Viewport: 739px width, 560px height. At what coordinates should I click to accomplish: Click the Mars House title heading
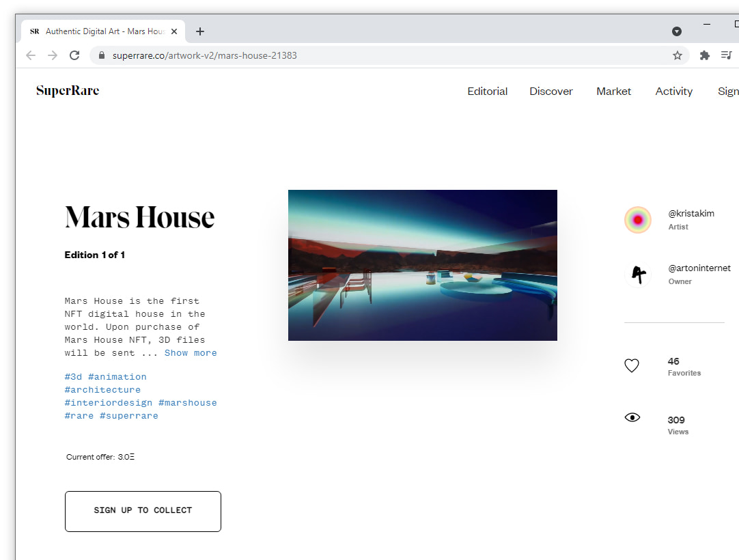[139, 217]
